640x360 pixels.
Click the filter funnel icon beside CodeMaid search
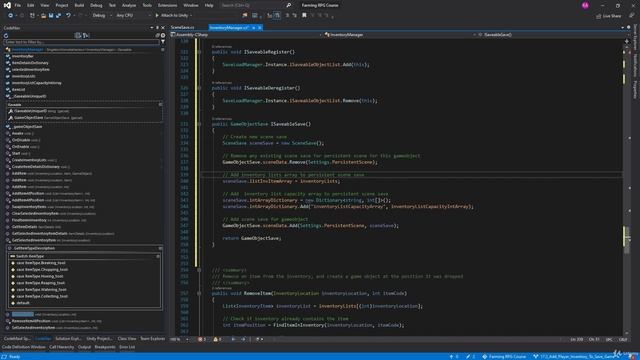point(163,42)
